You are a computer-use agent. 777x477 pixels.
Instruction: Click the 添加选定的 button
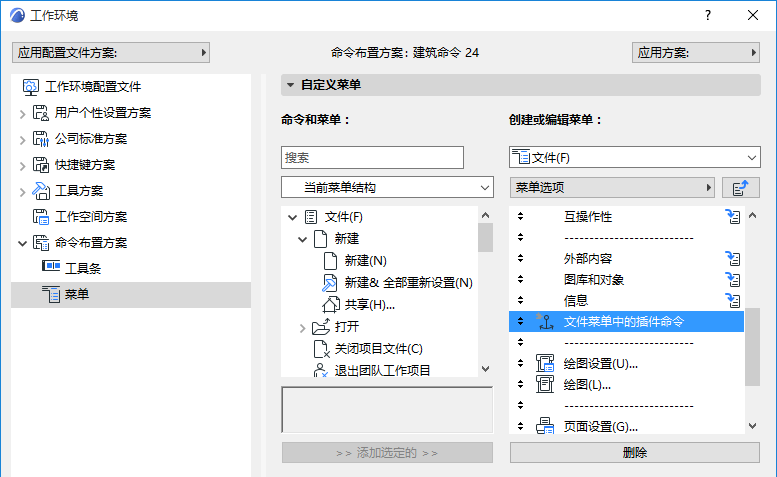tap(388, 452)
